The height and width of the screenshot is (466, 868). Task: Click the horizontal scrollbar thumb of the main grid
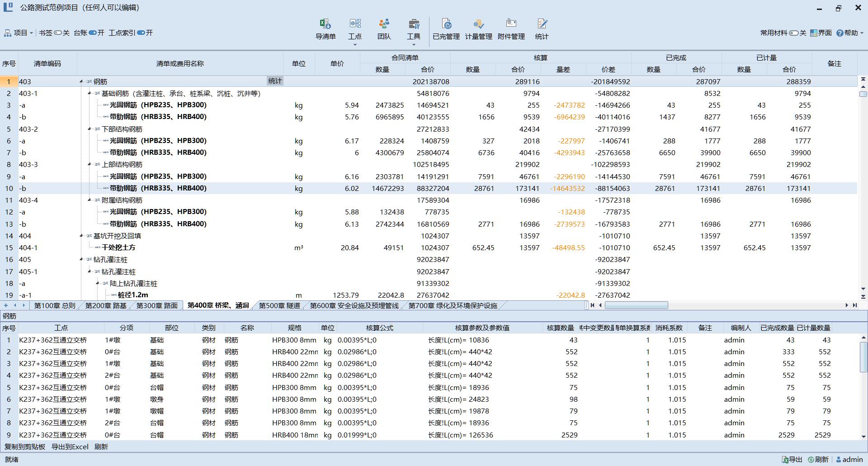coord(636,305)
